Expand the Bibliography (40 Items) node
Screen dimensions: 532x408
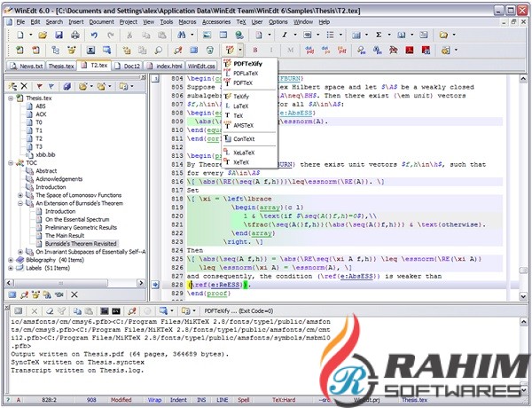(11, 260)
